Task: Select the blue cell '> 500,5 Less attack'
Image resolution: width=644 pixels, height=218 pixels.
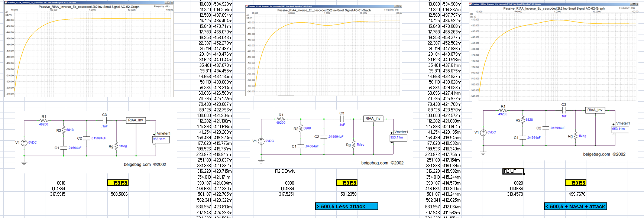Action: coord(346,206)
